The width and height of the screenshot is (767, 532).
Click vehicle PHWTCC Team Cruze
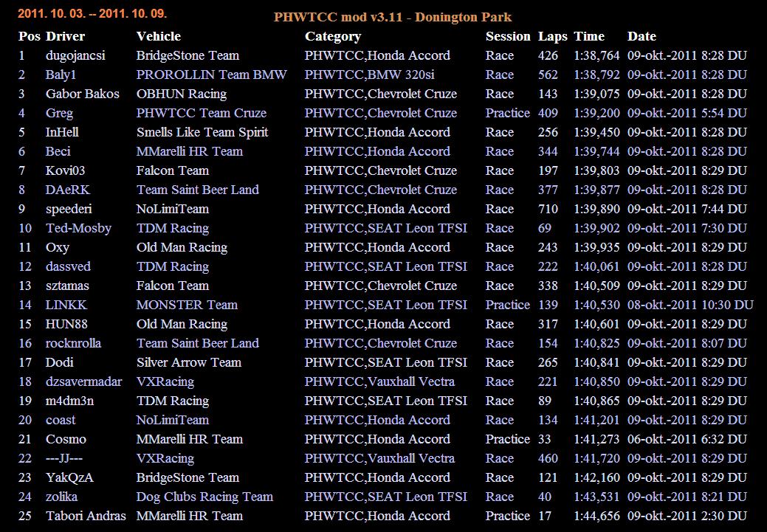(201, 113)
